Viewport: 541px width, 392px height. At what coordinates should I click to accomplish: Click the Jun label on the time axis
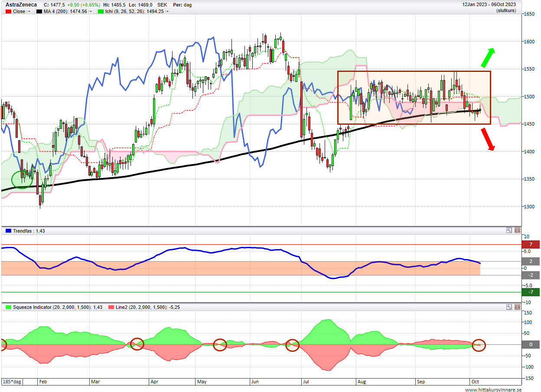255,382
